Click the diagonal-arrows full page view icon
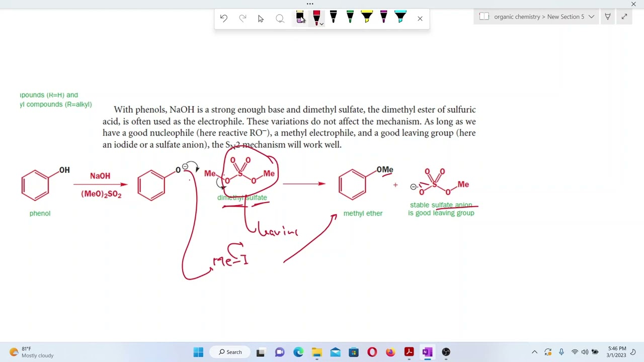The image size is (644, 362). 624,17
